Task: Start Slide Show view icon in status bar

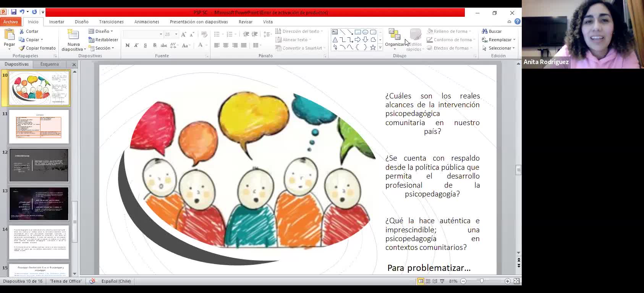Action: tap(442, 281)
